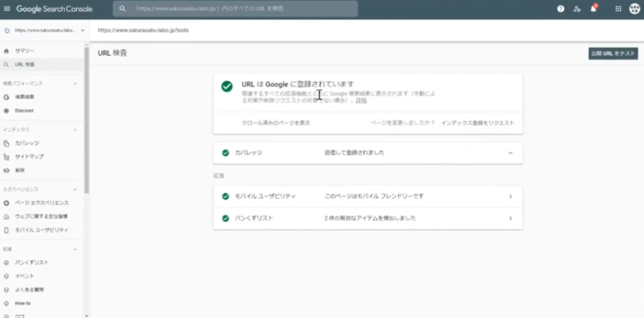Click the Google Search Console logo
This screenshot has height=318, width=644.
pos(54,9)
